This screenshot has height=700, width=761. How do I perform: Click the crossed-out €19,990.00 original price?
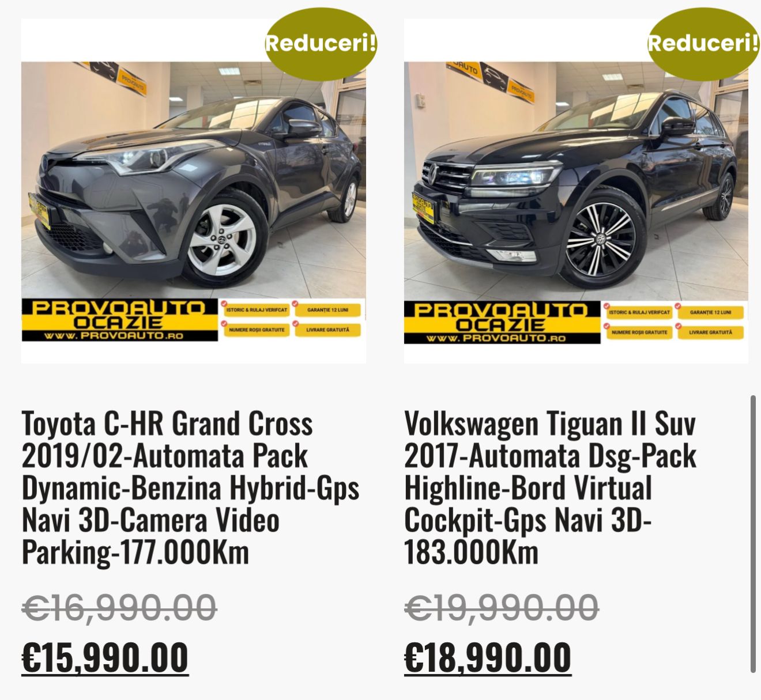click(502, 608)
